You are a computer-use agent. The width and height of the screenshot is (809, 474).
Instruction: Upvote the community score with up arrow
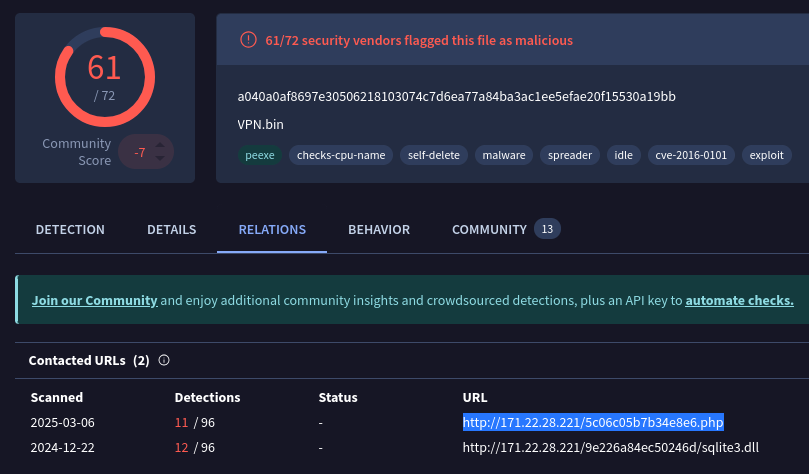(160, 145)
